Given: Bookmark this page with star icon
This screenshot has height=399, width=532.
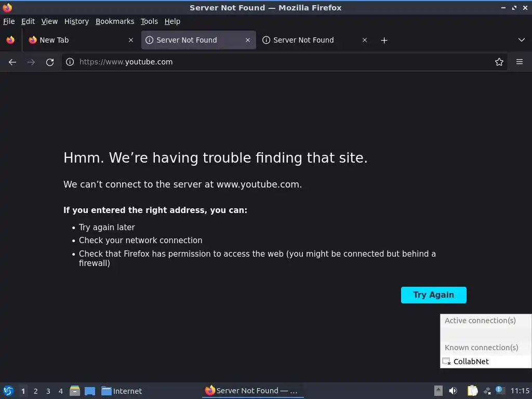Looking at the screenshot, I should click(x=499, y=62).
